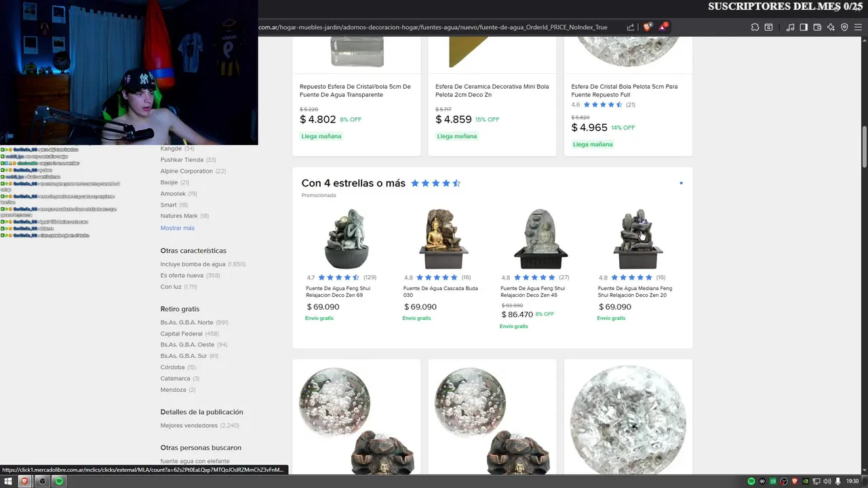Screen dimensions: 868x488
Task: Open Esfera De Ceramica Decorativa listing
Action: point(492,90)
